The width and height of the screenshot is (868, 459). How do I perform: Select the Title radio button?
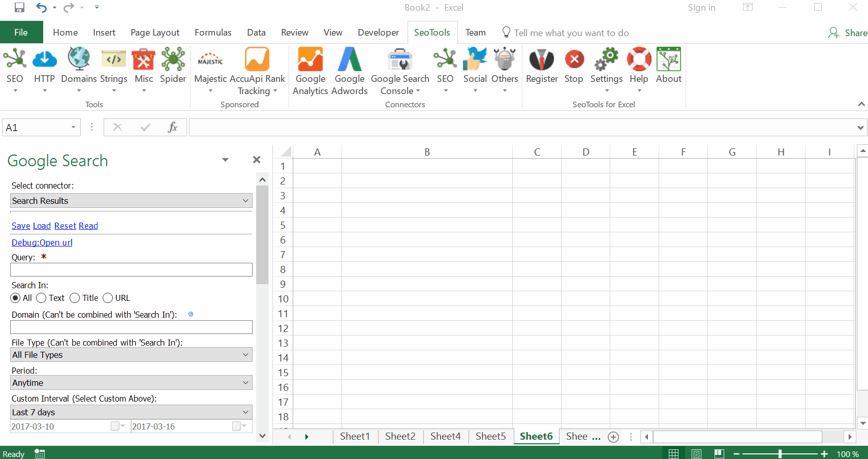pyautogui.click(x=75, y=298)
